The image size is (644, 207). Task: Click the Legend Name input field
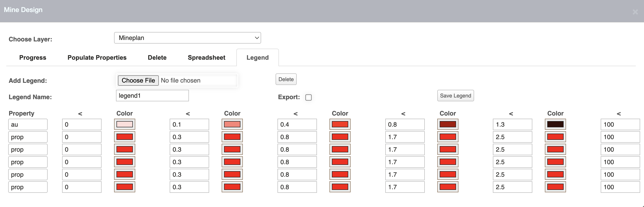[152, 96]
